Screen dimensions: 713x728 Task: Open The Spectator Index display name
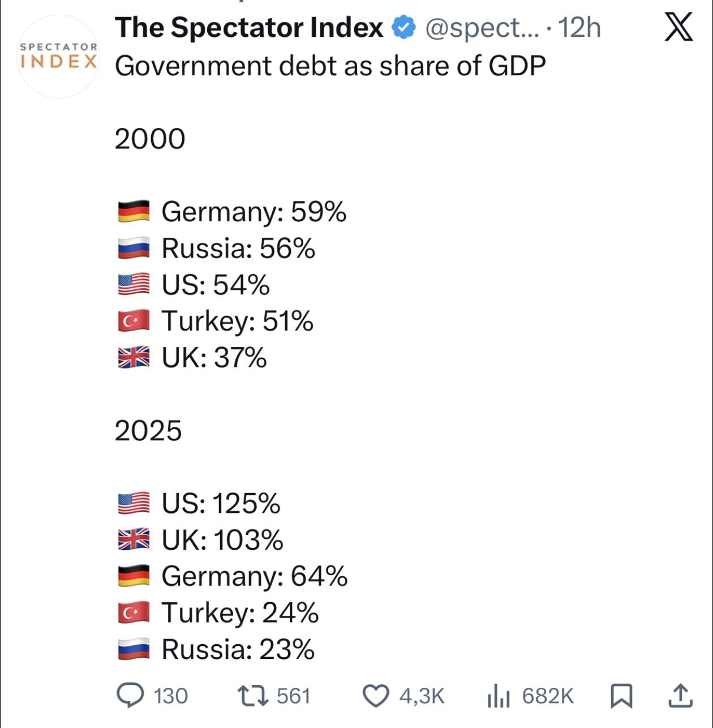(249, 27)
